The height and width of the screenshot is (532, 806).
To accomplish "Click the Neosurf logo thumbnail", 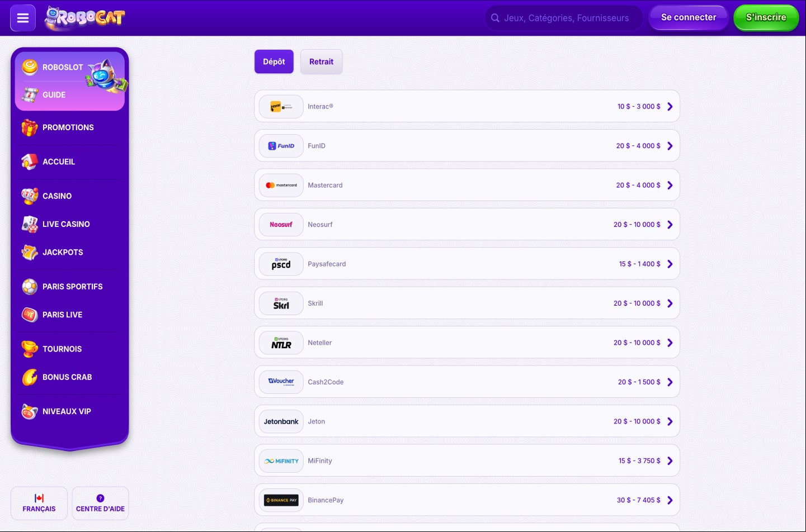I will coord(281,225).
